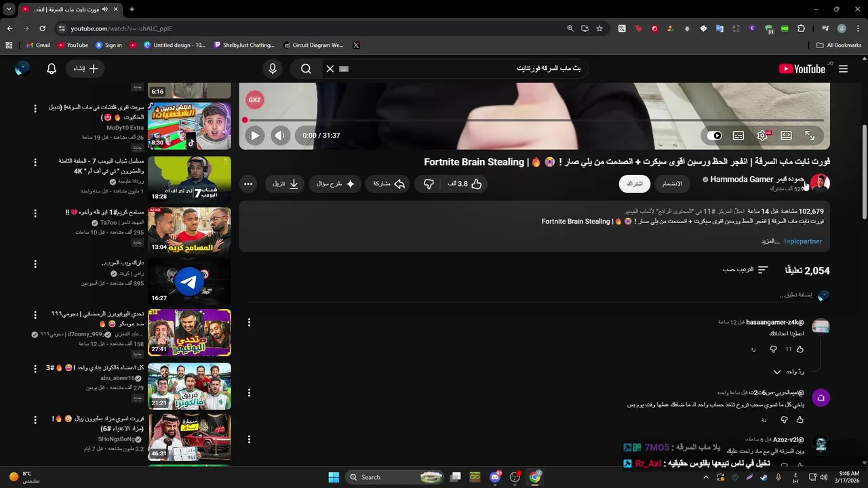Open YouTube account avatar menu
Image resolution: width=868 pixels, height=488 pixels.
point(22,68)
